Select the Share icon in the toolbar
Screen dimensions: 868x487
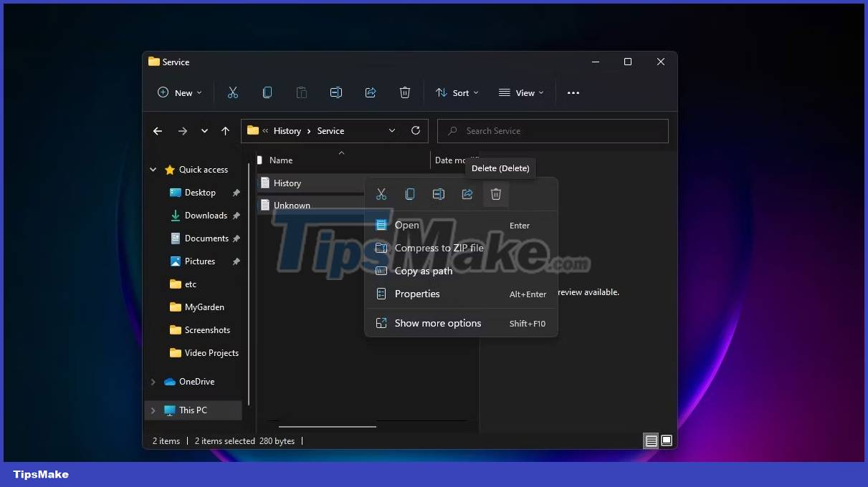(x=371, y=92)
